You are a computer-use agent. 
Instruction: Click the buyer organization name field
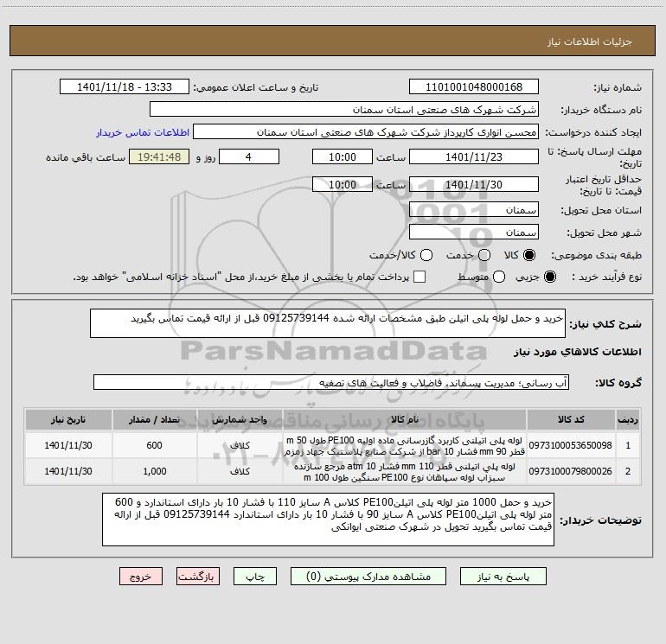(x=344, y=110)
